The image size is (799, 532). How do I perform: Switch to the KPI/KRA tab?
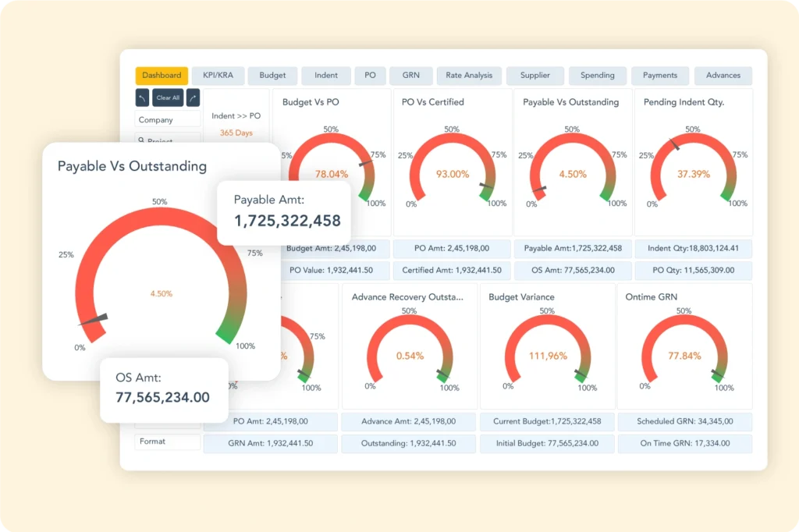point(216,76)
